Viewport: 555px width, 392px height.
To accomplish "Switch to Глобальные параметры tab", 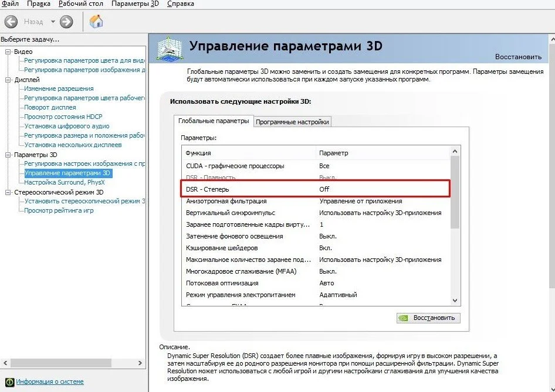I will click(214, 121).
